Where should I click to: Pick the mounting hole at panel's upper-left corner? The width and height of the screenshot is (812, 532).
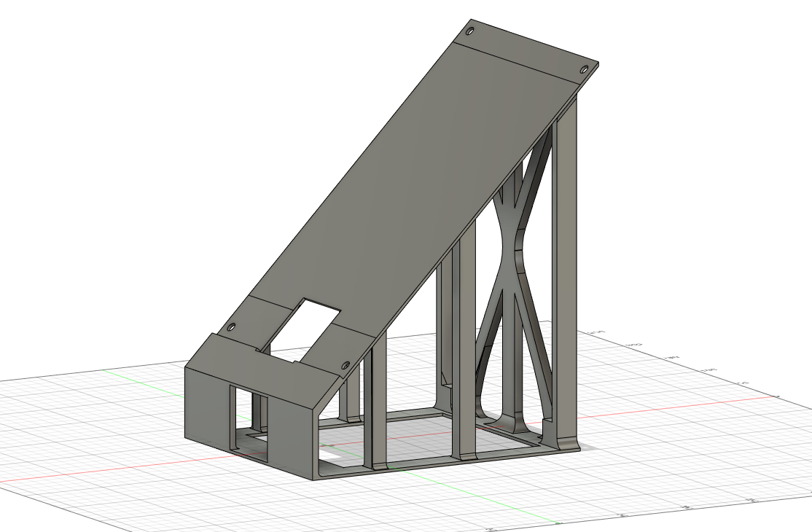click(469, 31)
